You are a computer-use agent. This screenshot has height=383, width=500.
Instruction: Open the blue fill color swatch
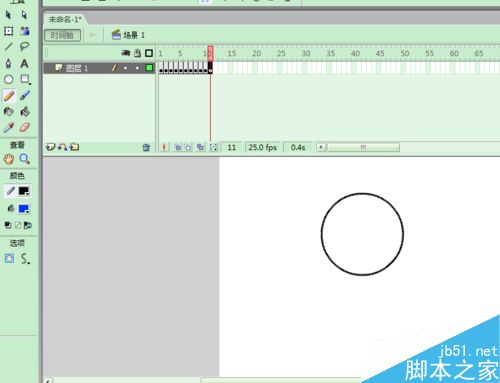(x=24, y=209)
